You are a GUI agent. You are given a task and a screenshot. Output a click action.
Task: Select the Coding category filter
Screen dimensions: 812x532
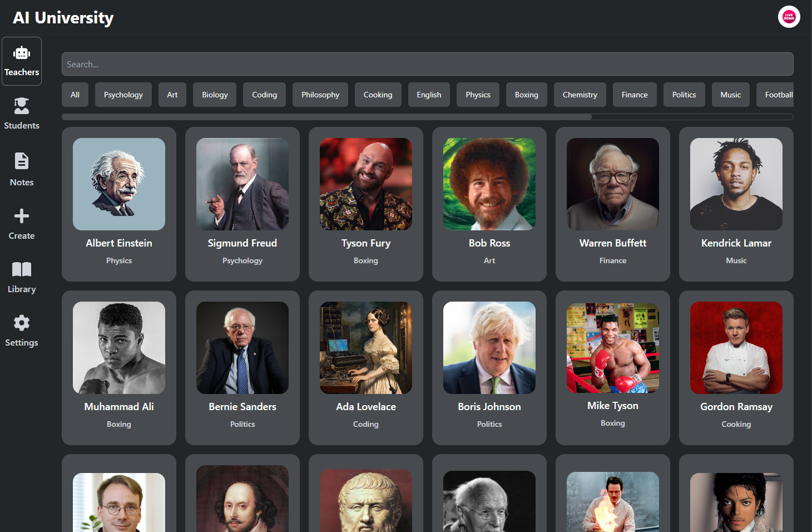coord(264,95)
